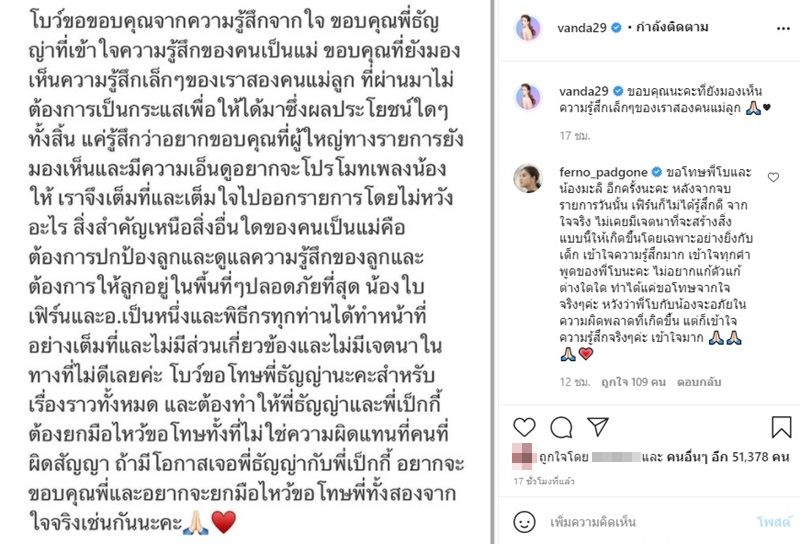Image resolution: width=800 pixels, height=544 pixels.
Task: Reply to ferno_padgone comment via ตอบกลับ
Action: pos(699,382)
